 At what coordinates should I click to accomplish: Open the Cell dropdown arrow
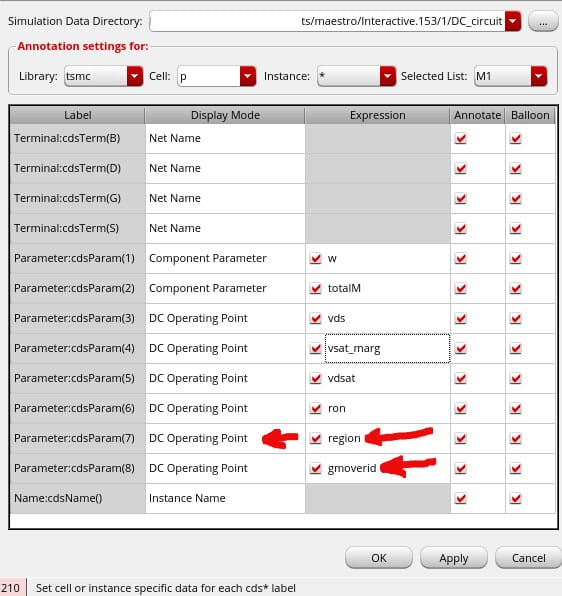(248, 76)
